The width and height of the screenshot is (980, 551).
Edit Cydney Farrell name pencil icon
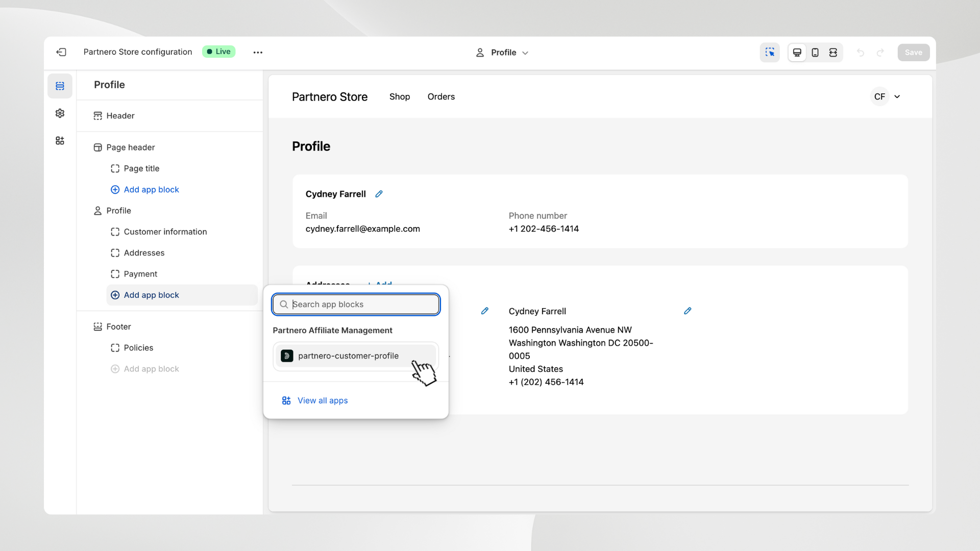coord(379,194)
